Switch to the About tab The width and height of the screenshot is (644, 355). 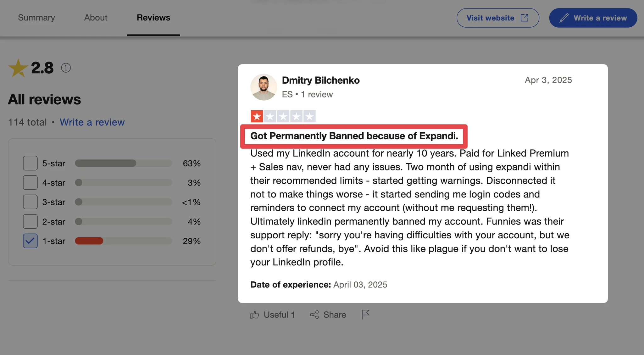click(96, 18)
